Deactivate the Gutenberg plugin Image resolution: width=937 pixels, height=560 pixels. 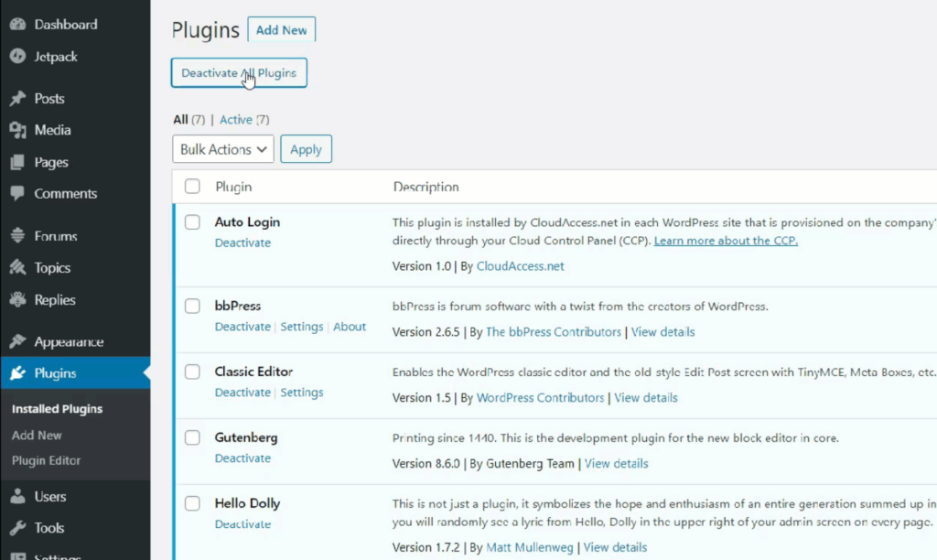click(242, 458)
